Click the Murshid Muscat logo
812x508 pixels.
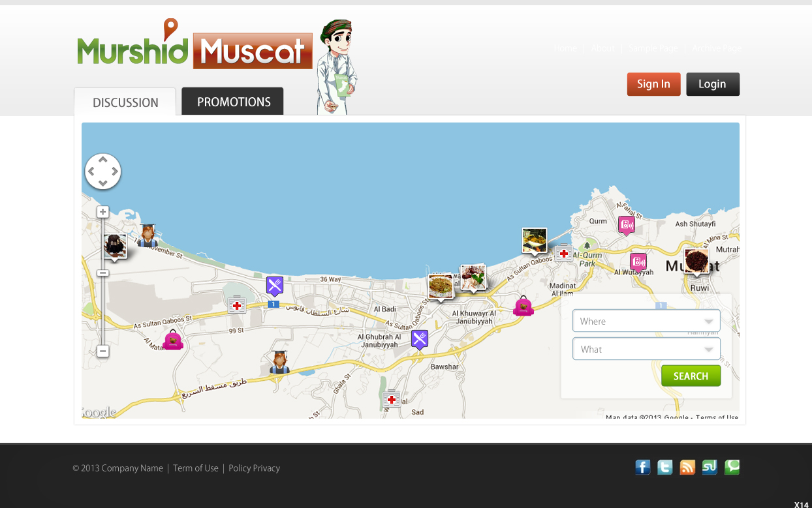point(195,44)
